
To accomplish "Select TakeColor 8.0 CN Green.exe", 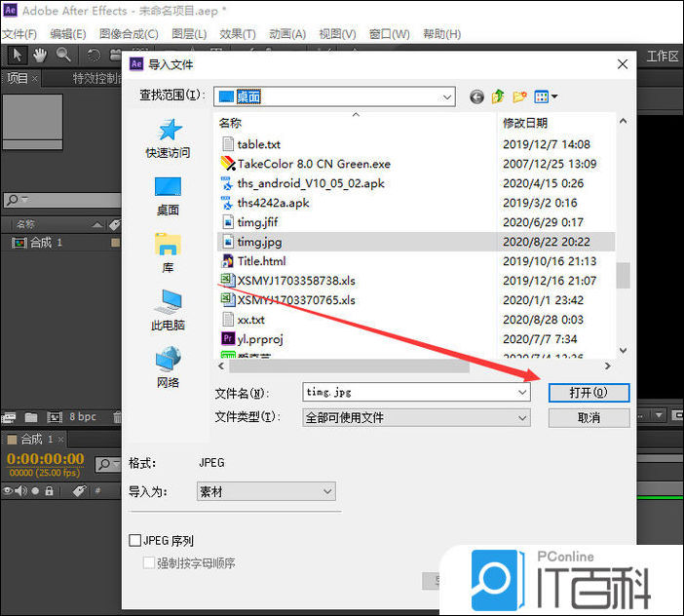I will tap(305, 164).
